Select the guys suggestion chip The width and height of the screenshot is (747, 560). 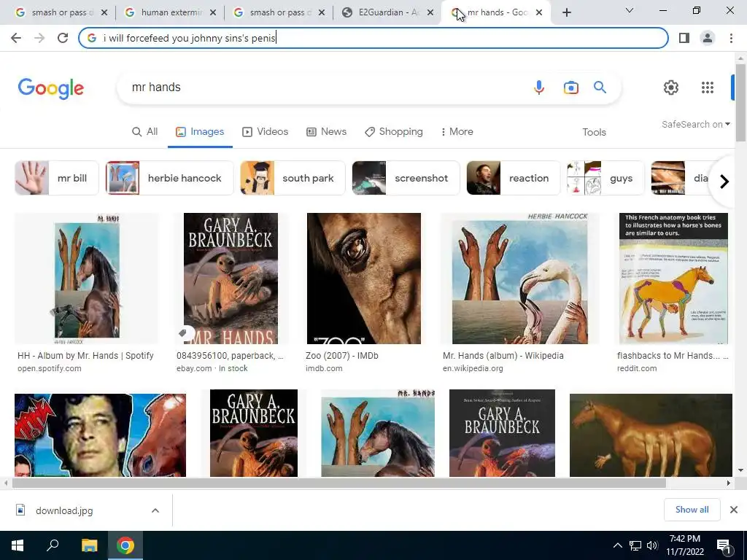point(605,178)
